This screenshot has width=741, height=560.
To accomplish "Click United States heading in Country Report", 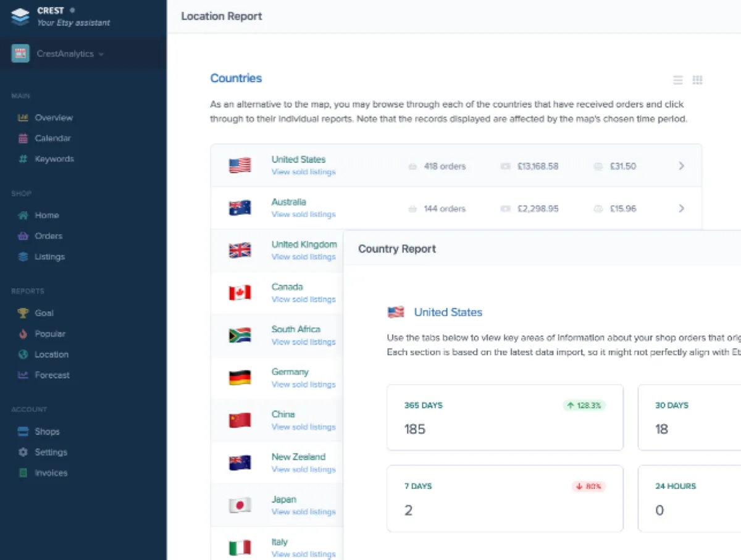I will pyautogui.click(x=448, y=312).
